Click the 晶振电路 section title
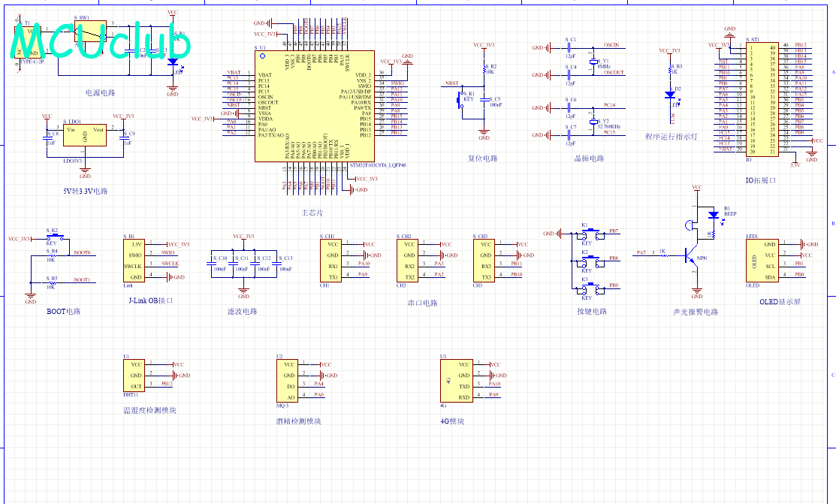Screen dimensions: 836x504 pyautogui.click(x=589, y=158)
